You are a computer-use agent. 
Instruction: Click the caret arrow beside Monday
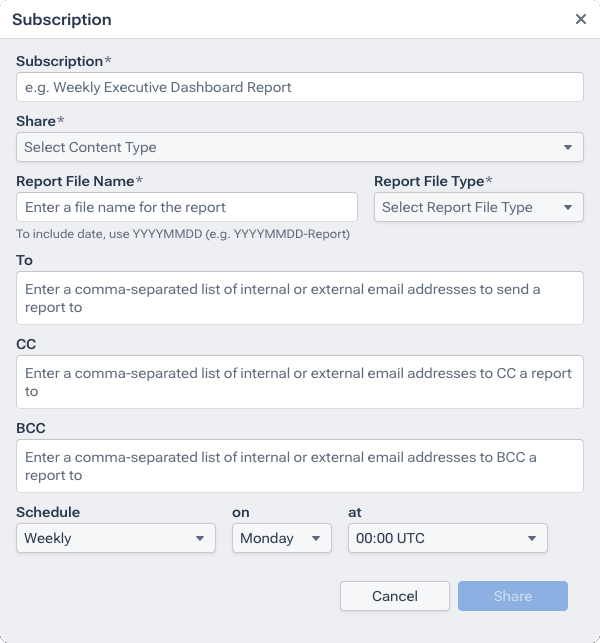tap(316, 538)
